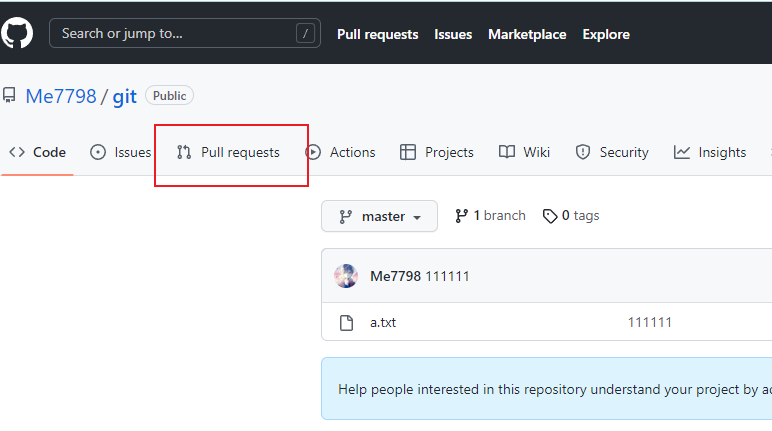Viewport: 772px width, 431px height.
Task: Switch to the Actions tab
Action: [341, 152]
